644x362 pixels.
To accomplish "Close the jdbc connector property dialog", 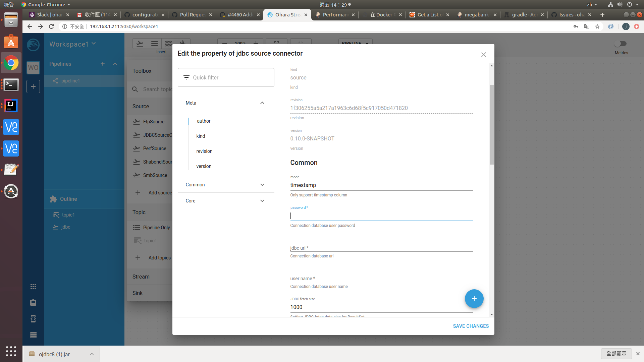I will pyautogui.click(x=483, y=55).
